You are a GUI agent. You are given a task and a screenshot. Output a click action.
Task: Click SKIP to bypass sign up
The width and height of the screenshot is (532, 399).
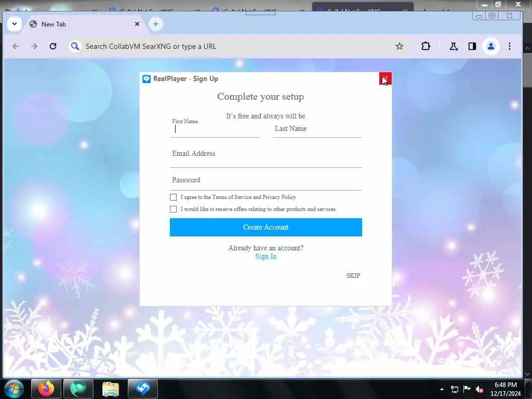tap(353, 275)
